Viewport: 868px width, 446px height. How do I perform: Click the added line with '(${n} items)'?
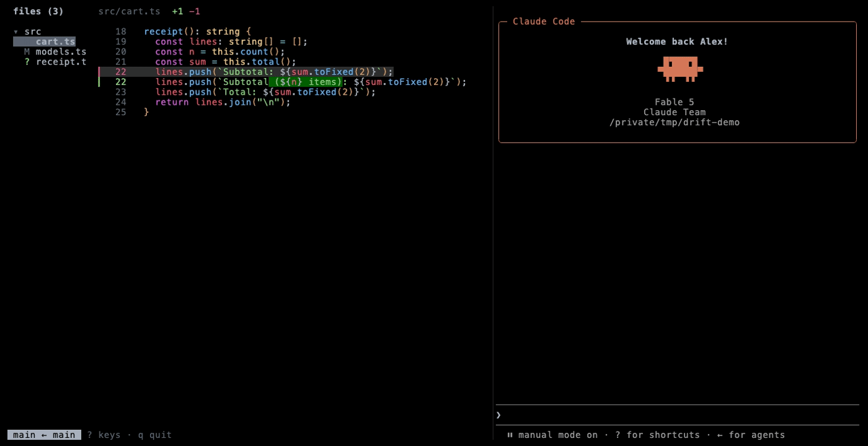[x=283, y=82]
